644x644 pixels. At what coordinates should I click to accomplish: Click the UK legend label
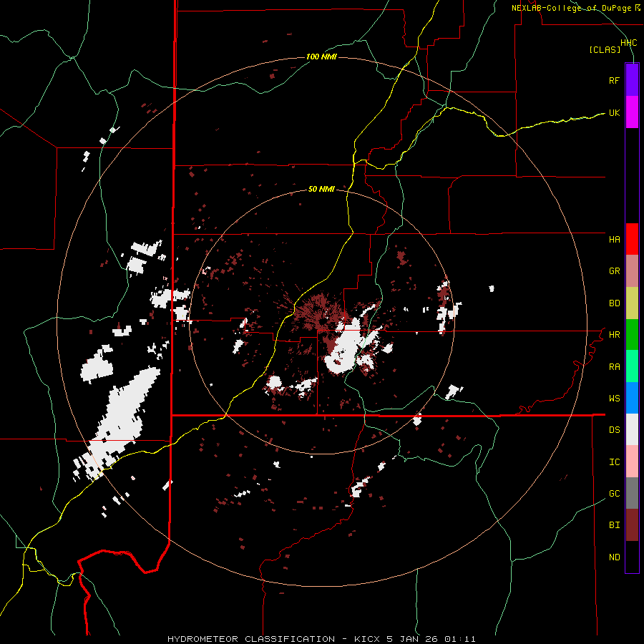(614, 112)
